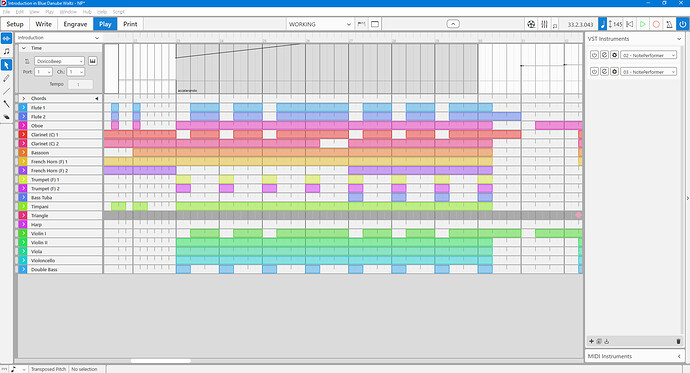Click the horizontal scrollbar thumb

(x=161, y=361)
